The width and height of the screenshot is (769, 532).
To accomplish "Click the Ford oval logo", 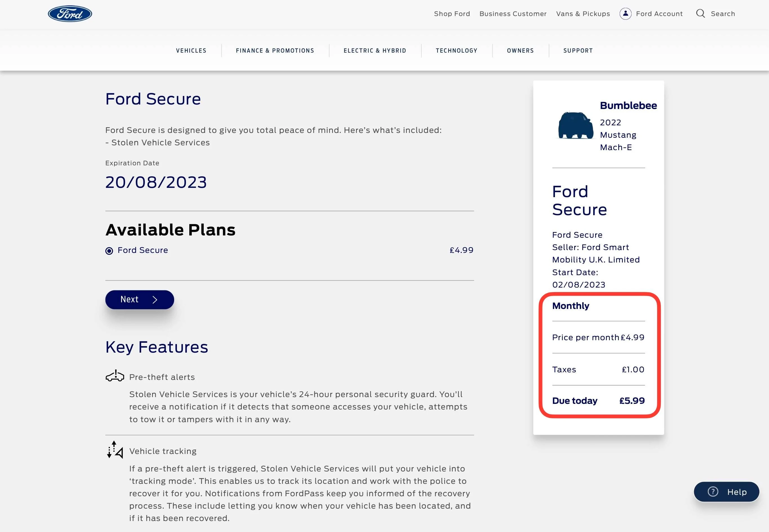I will coord(70,14).
